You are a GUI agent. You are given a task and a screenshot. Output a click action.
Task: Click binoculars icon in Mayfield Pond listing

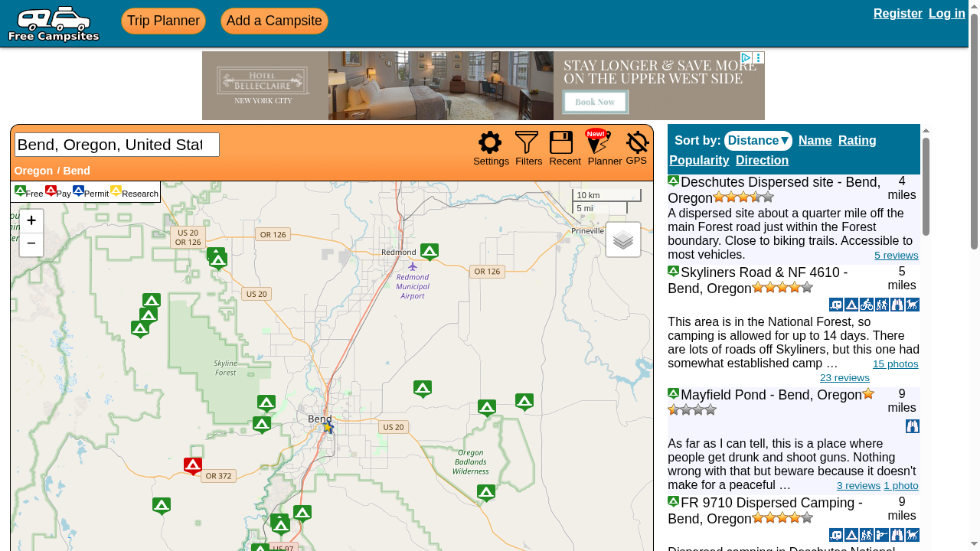click(x=913, y=426)
